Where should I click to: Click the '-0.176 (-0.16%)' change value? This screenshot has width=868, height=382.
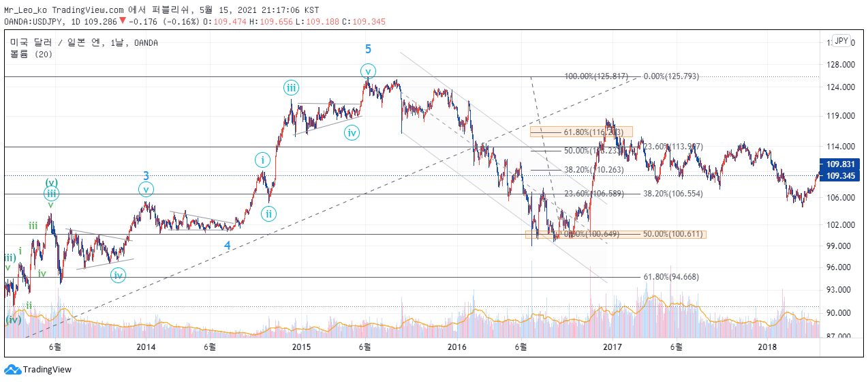pyautogui.click(x=164, y=22)
